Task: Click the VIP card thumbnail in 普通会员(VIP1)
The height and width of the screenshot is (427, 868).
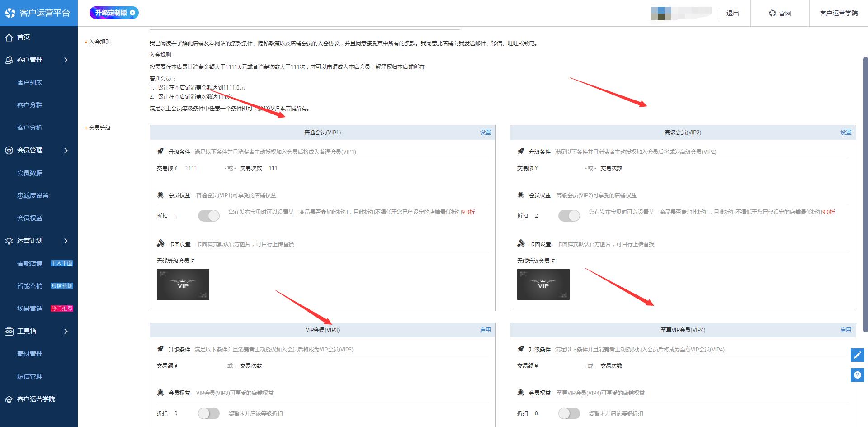Action: 183,285
